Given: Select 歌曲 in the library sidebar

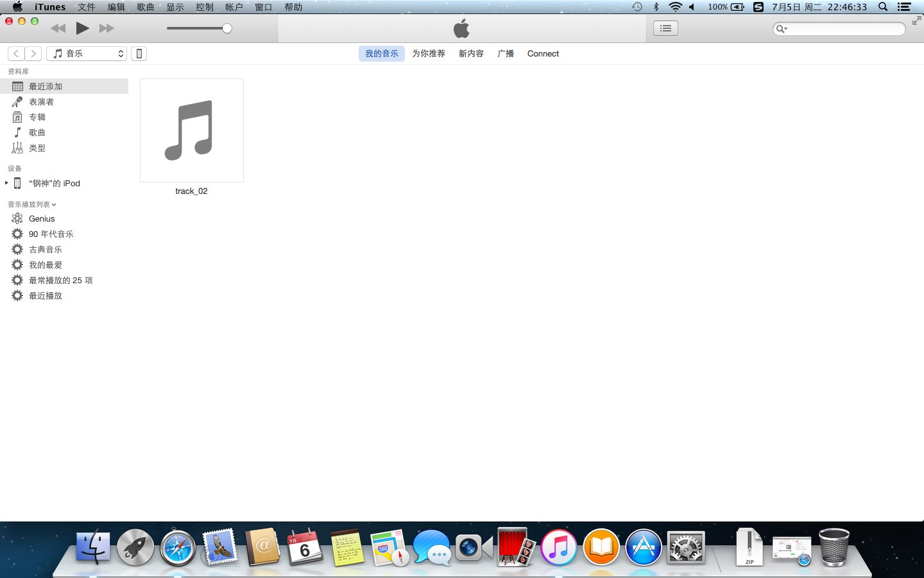Looking at the screenshot, I should click(x=64, y=132).
